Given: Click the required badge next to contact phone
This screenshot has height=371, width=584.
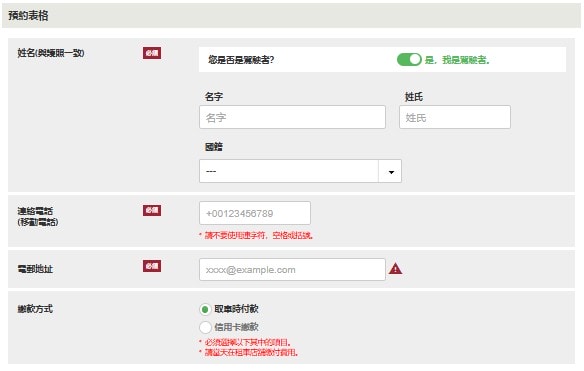Looking at the screenshot, I should (x=152, y=210).
